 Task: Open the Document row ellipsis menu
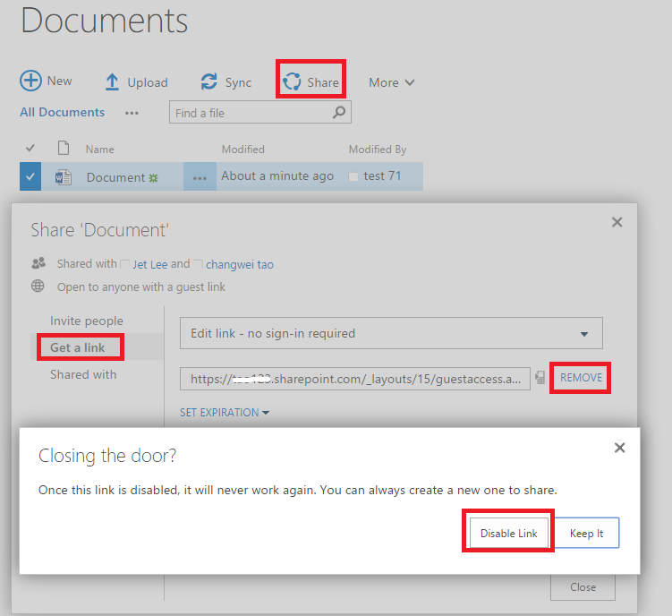coord(200,176)
